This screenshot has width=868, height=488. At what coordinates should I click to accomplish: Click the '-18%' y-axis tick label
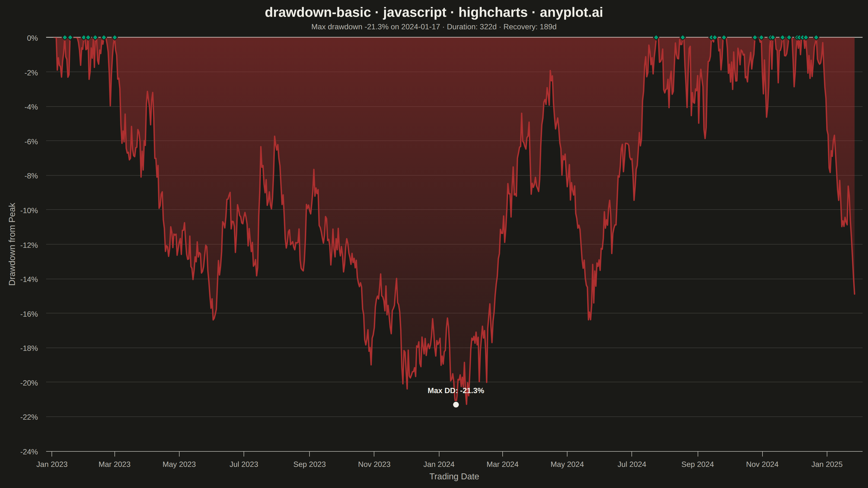(x=29, y=349)
